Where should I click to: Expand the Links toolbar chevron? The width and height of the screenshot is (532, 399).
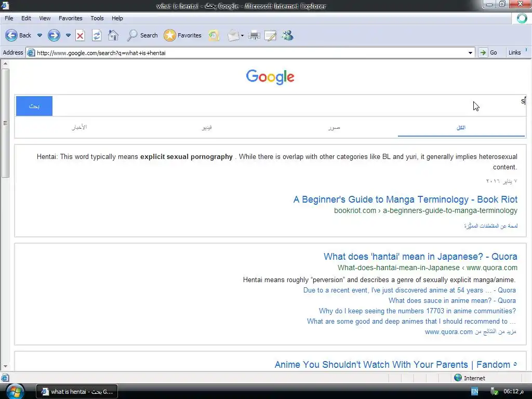(x=526, y=50)
